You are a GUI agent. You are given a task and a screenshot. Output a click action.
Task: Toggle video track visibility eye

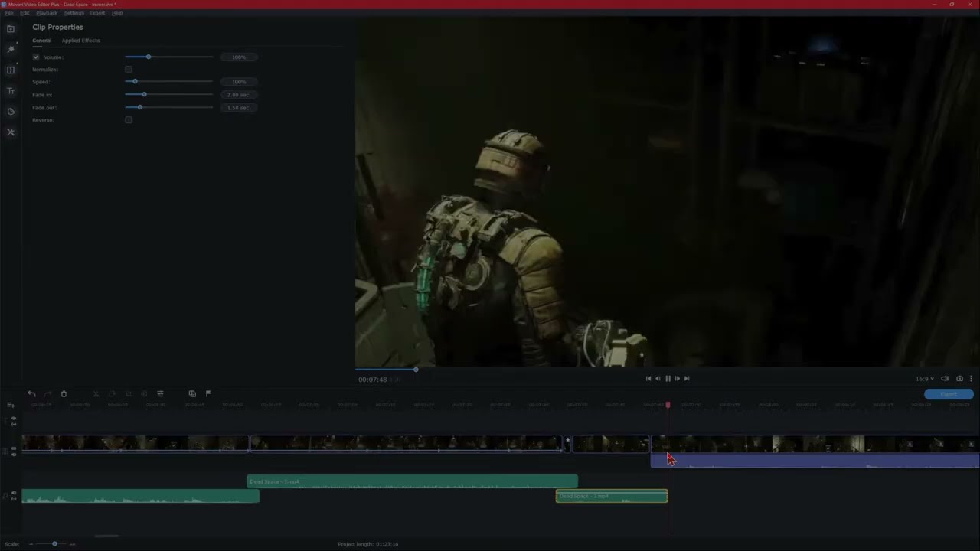[14, 448]
